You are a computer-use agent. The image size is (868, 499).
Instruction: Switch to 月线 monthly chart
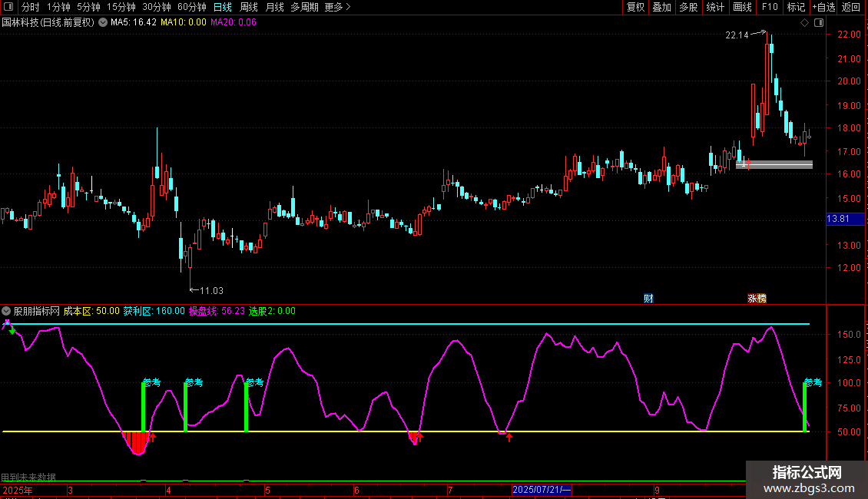coord(274,7)
